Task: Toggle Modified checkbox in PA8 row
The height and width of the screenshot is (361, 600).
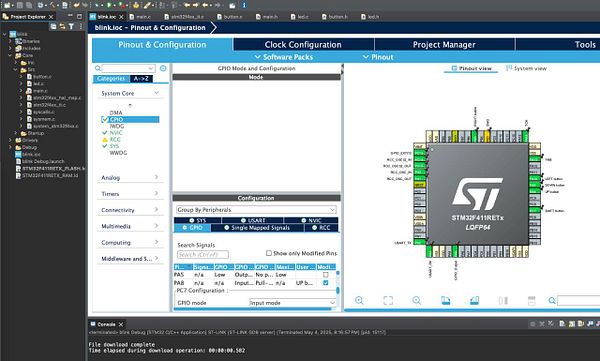Action: (x=326, y=283)
